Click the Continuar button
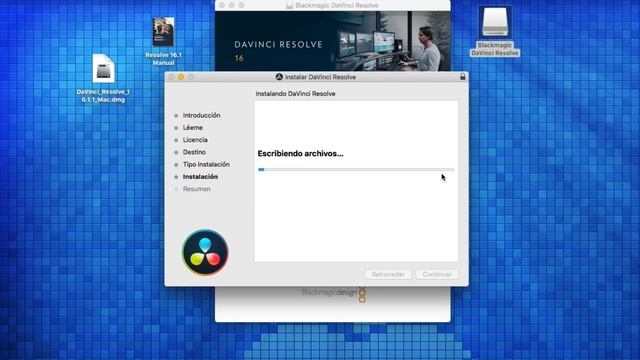Screen dimensions: 640x360 pos(437,274)
